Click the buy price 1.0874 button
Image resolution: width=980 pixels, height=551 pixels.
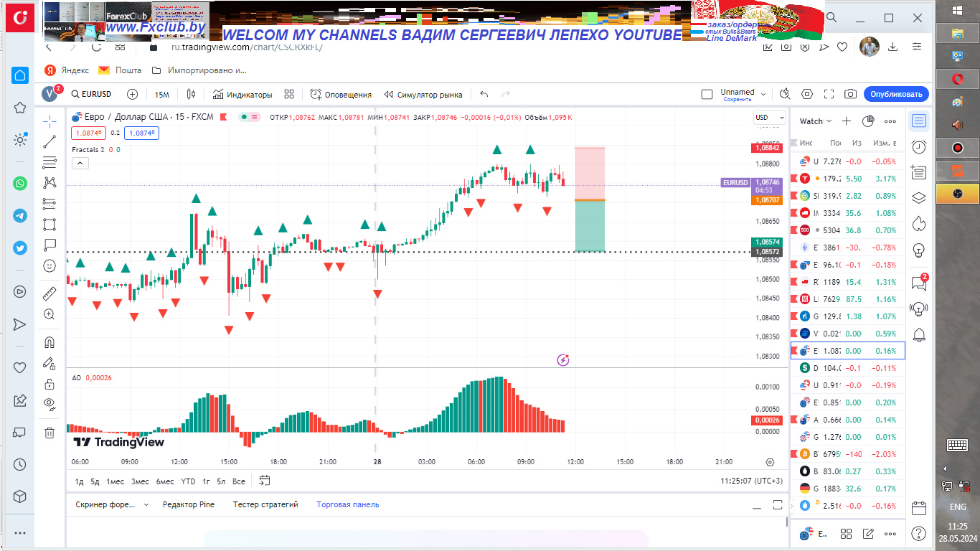tap(141, 133)
